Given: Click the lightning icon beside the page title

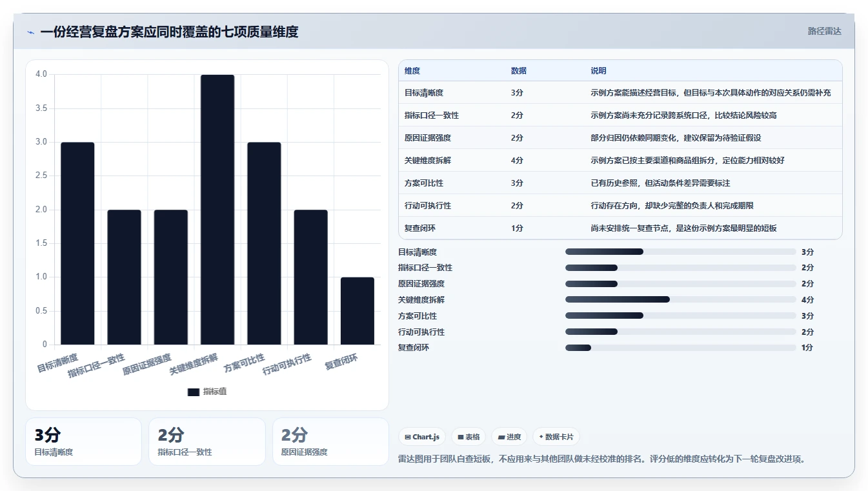Looking at the screenshot, I should [30, 32].
